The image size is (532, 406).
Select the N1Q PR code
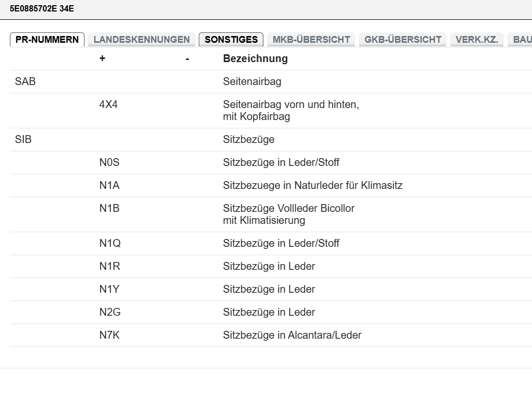click(x=110, y=243)
